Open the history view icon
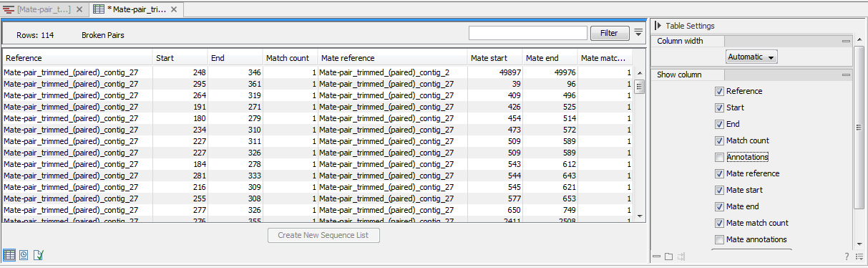This screenshot has height=268, width=868. click(x=24, y=254)
